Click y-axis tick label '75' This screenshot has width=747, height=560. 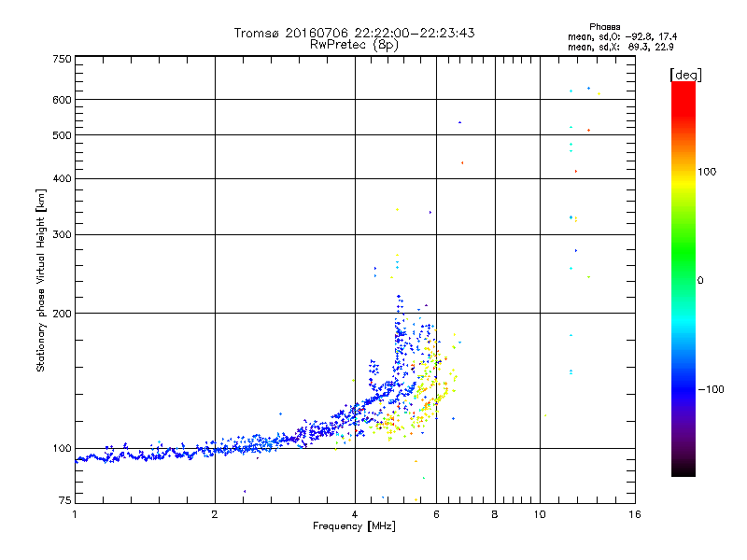pyautogui.click(x=64, y=500)
